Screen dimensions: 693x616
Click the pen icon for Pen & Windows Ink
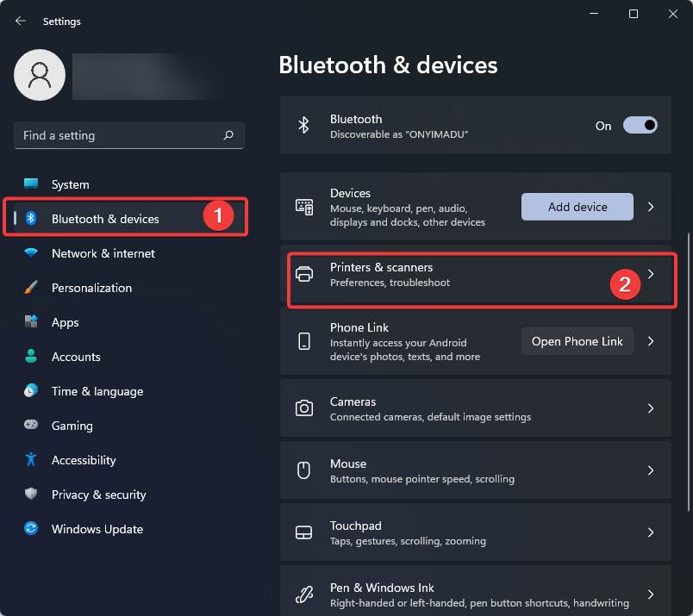point(304,594)
